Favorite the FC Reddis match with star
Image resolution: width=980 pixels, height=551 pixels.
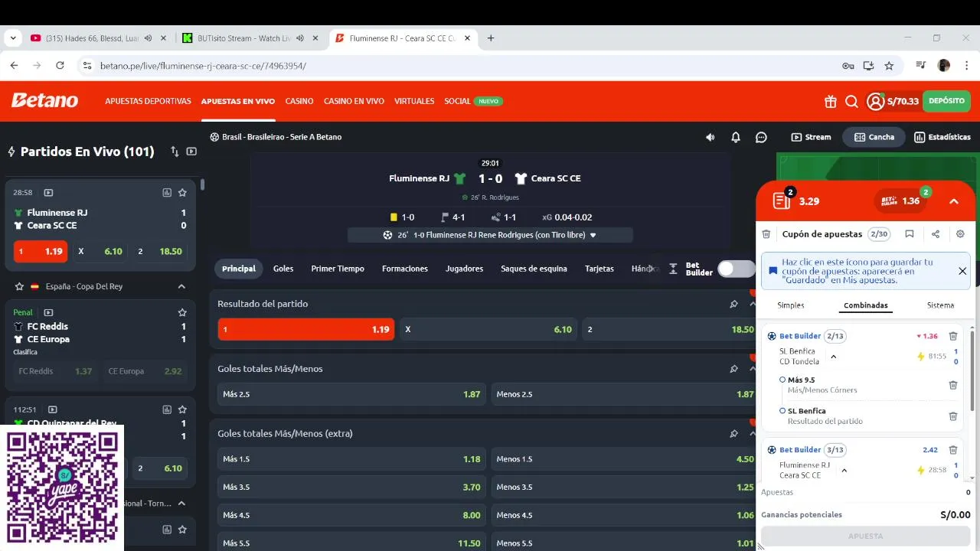coord(182,312)
